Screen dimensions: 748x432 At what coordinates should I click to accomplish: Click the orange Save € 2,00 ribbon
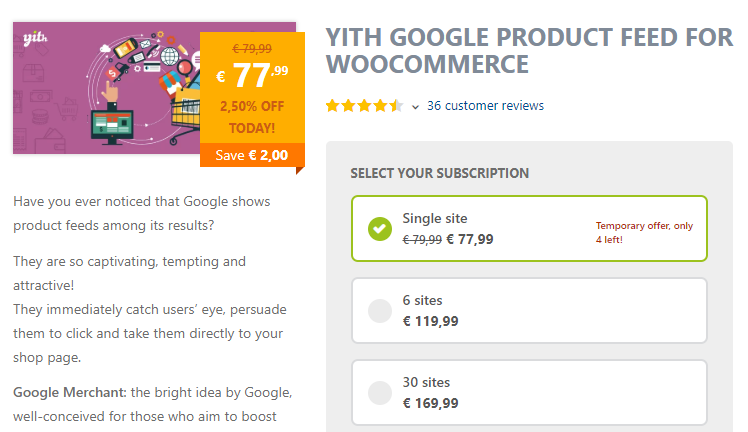click(252, 155)
